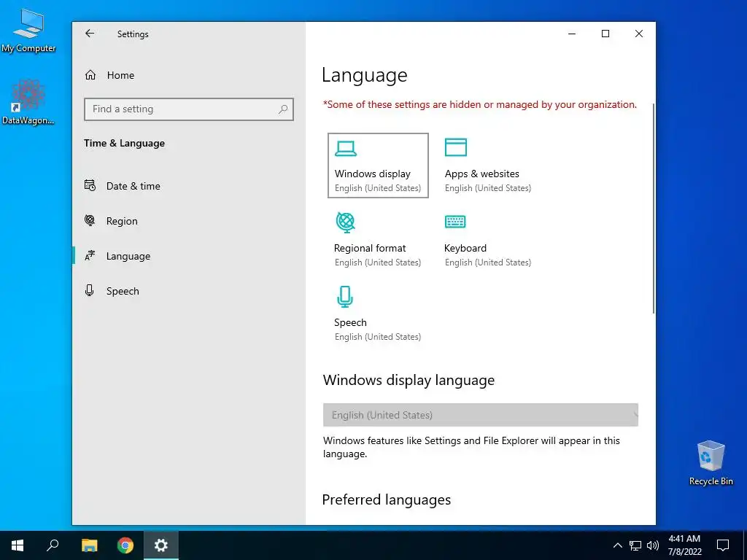Viewport: 747px width, 560px height.
Task: Click the globe icon for Regional format
Action: tap(345, 222)
